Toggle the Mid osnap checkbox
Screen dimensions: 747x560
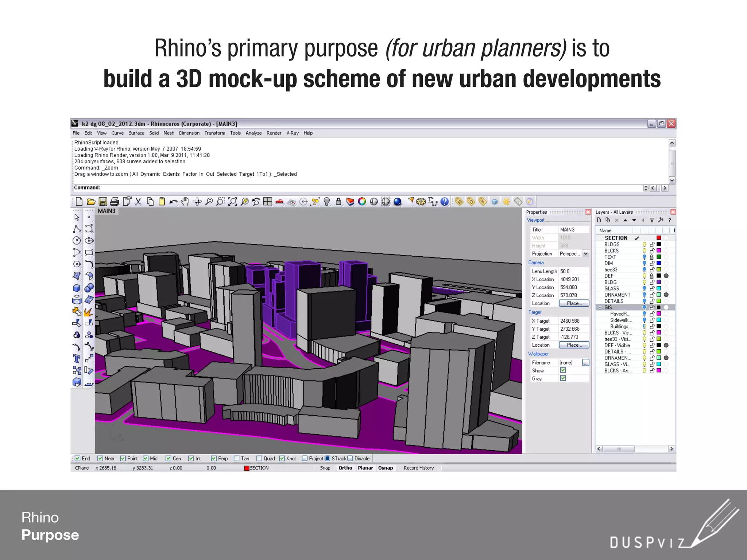tap(146, 458)
